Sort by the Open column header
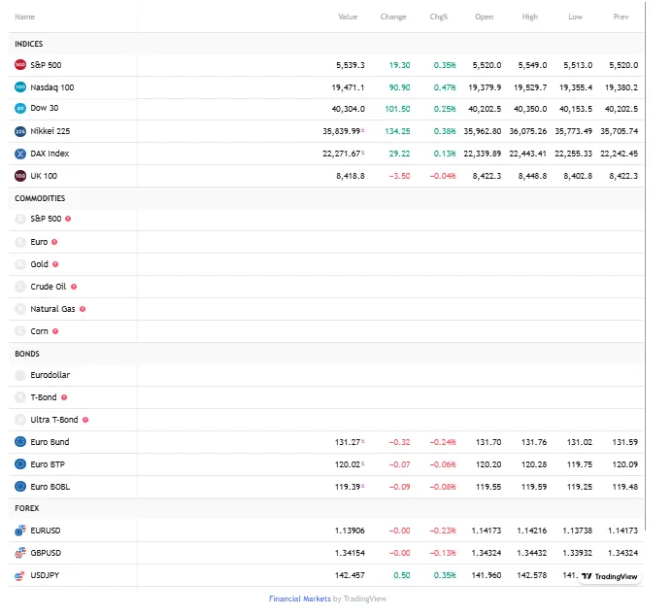This screenshot has height=616, width=672. point(485,17)
